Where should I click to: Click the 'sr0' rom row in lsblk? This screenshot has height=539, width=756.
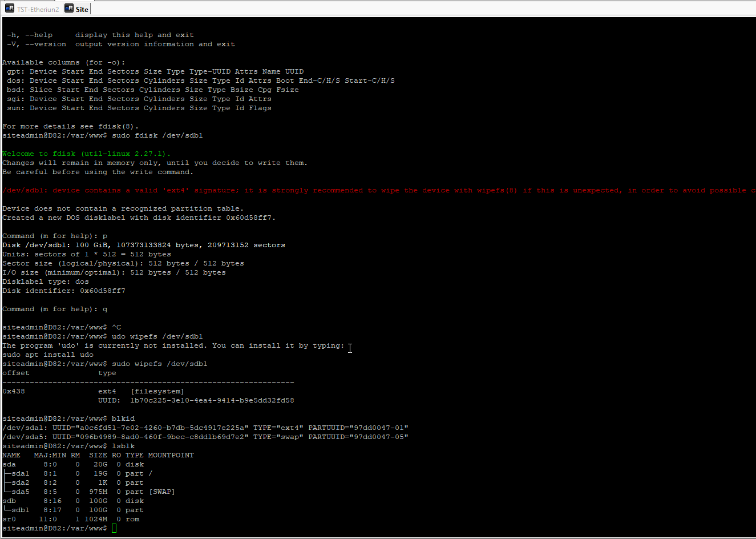(71, 519)
